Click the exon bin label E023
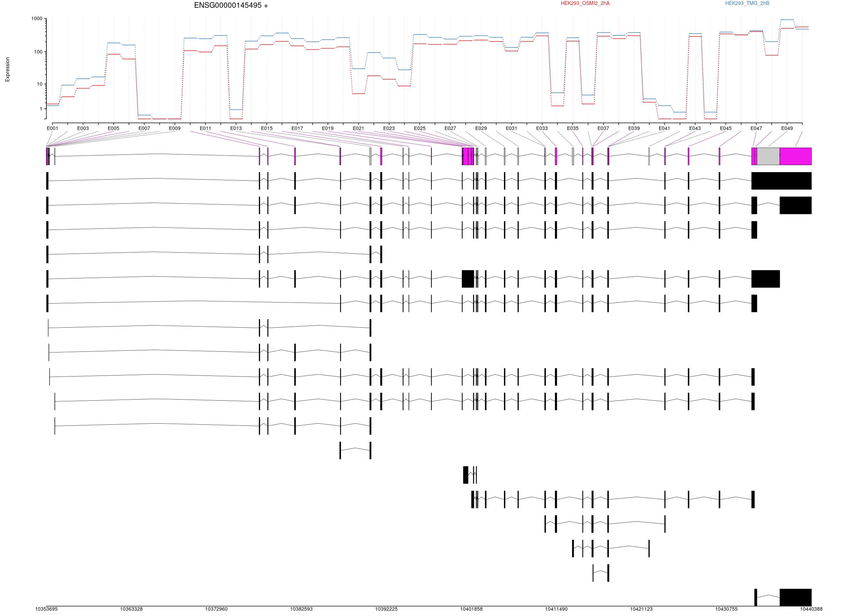 tap(389, 128)
